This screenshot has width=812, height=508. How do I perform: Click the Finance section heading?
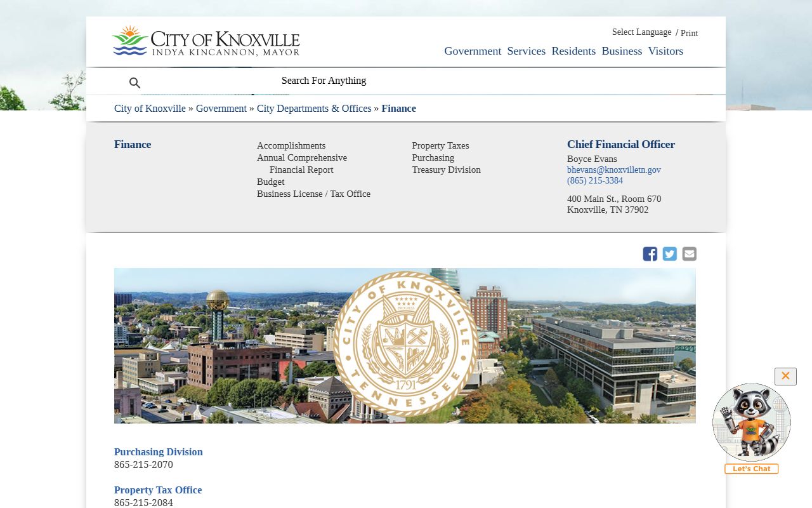[x=133, y=144]
